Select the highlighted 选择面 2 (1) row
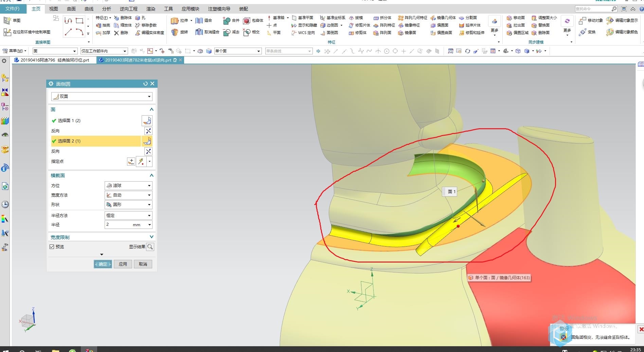644x352 pixels. tap(96, 141)
